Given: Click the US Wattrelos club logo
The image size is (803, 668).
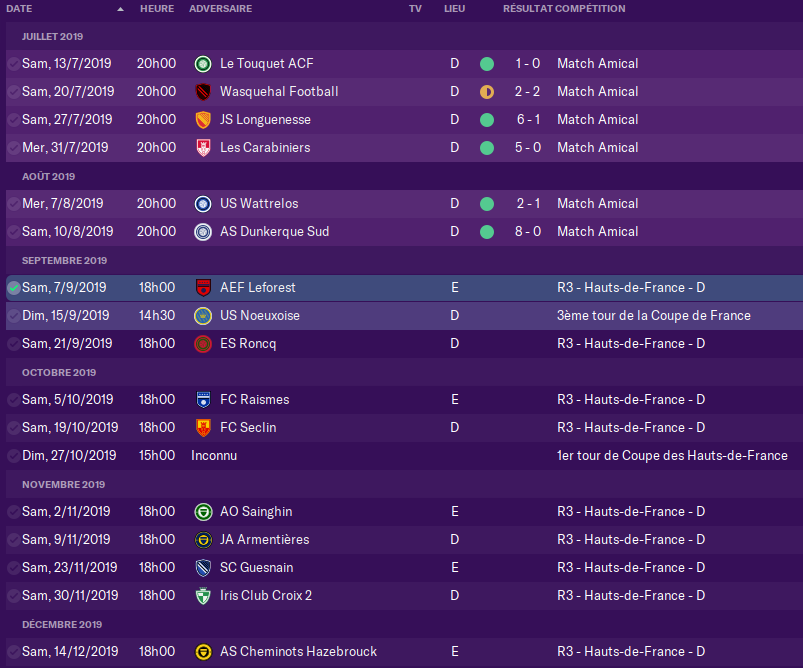Looking at the screenshot, I should click(203, 204).
